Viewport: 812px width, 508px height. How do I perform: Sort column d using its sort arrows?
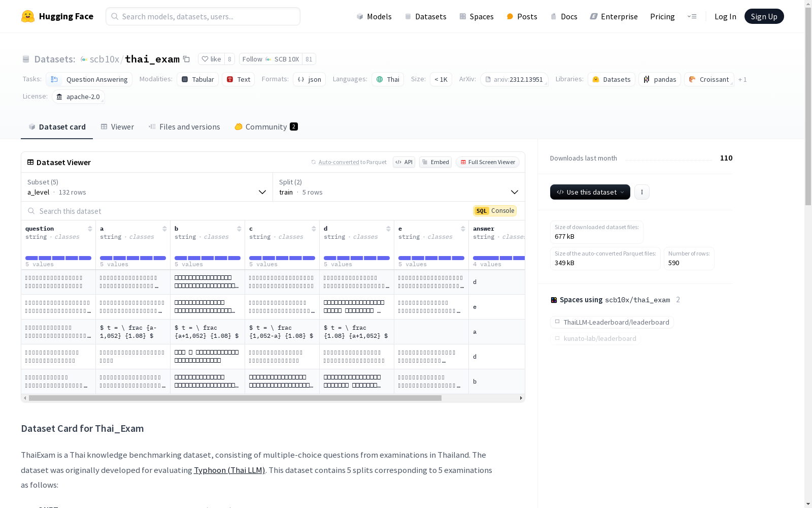[388, 229]
